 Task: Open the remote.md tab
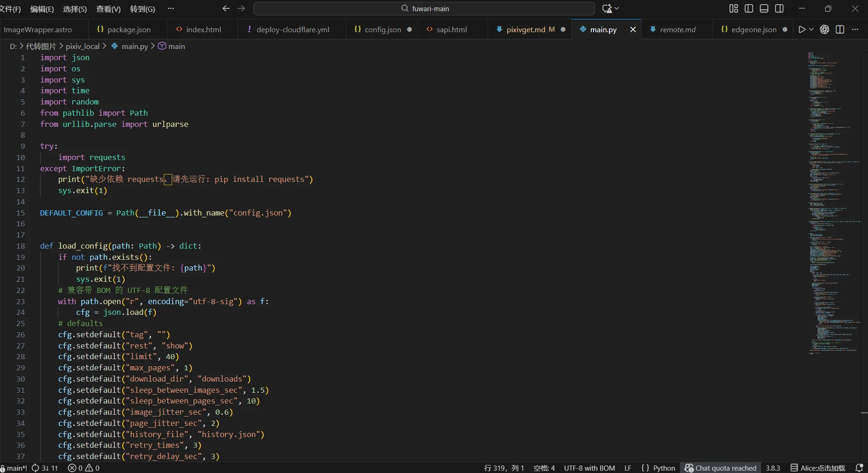click(x=677, y=29)
